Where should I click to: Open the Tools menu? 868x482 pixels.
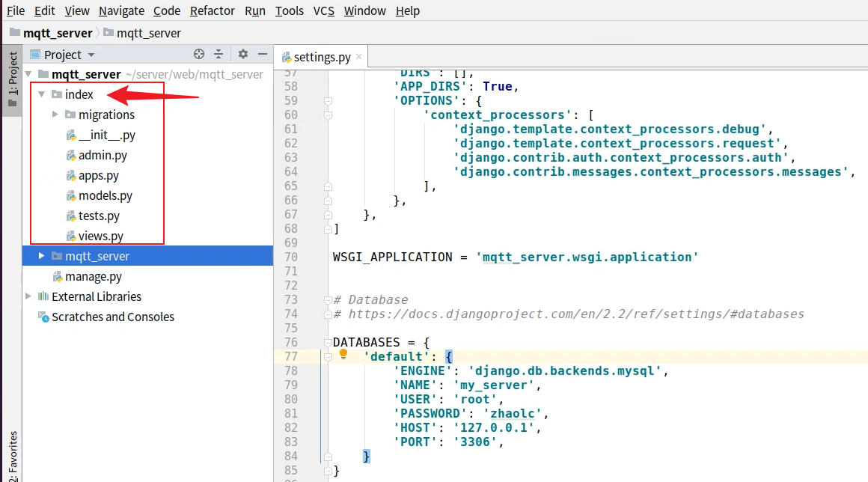[289, 10]
